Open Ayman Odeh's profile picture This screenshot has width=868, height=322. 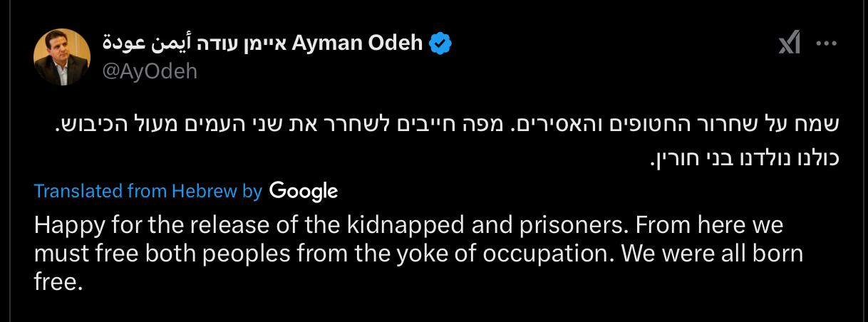(x=61, y=58)
